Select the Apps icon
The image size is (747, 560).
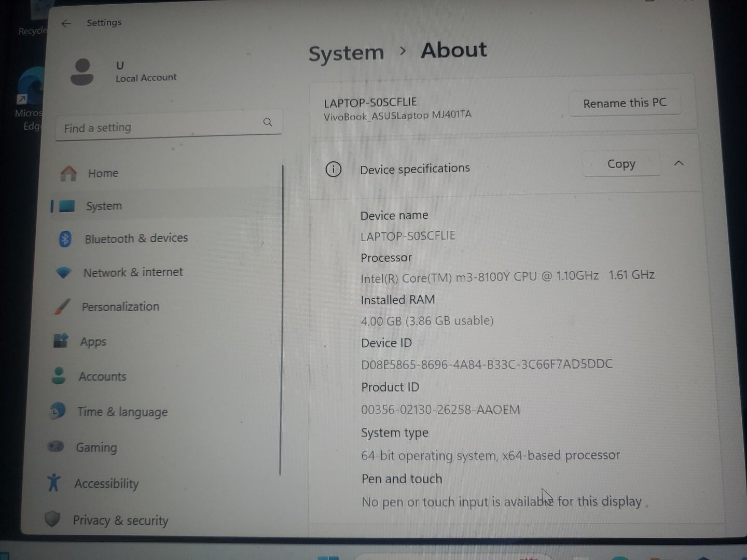pos(61,341)
